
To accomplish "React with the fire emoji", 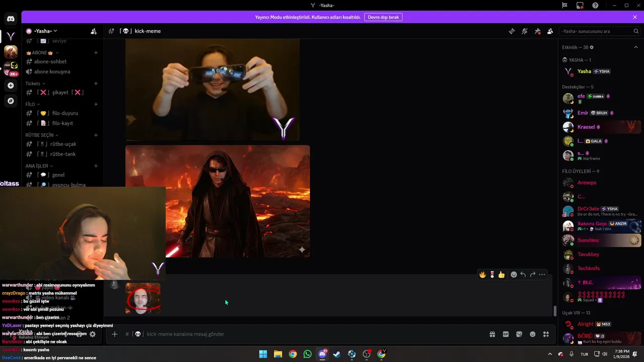I will pos(482,275).
